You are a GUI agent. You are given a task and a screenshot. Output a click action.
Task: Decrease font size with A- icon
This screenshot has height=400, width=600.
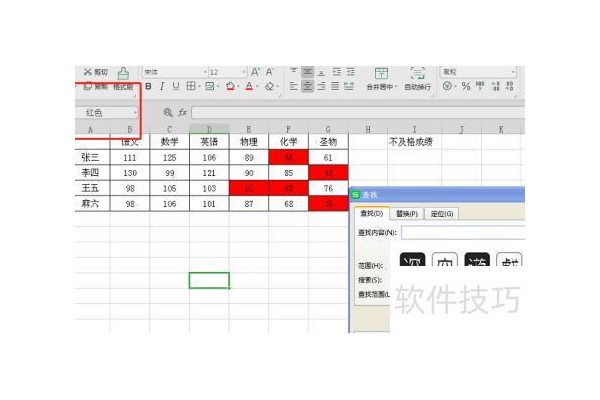pyautogui.click(x=270, y=72)
